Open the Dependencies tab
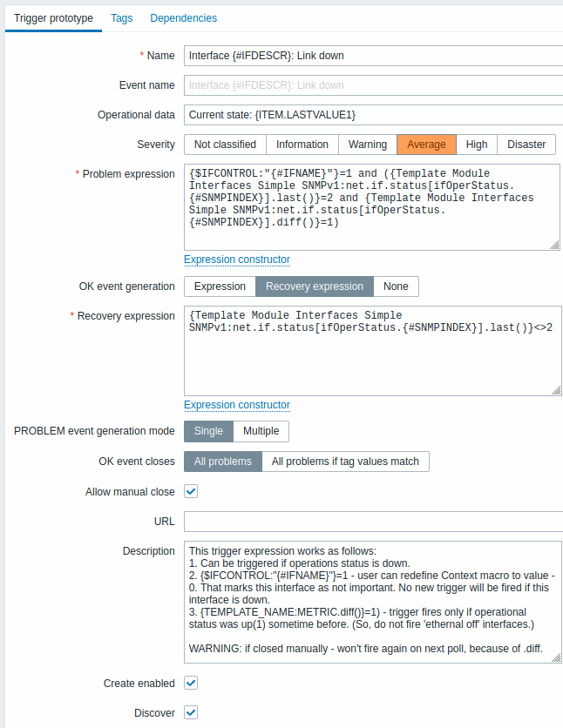 pyautogui.click(x=184, y=18)
